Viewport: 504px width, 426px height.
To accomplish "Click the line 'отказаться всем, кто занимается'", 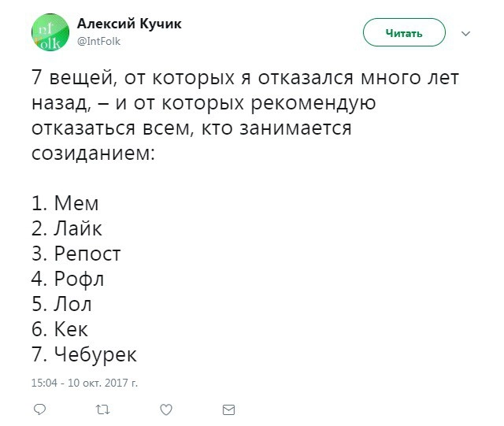I will click(x=191, y=128).
